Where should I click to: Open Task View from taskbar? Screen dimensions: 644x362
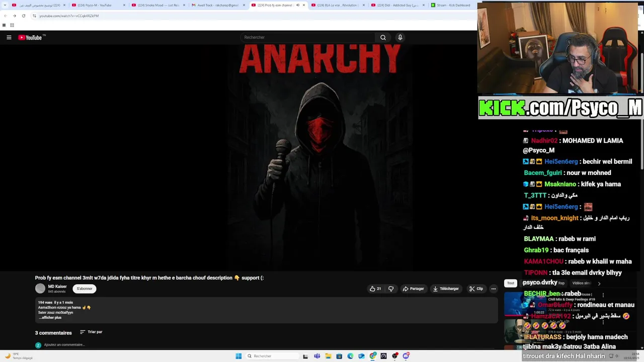[305, 356]
